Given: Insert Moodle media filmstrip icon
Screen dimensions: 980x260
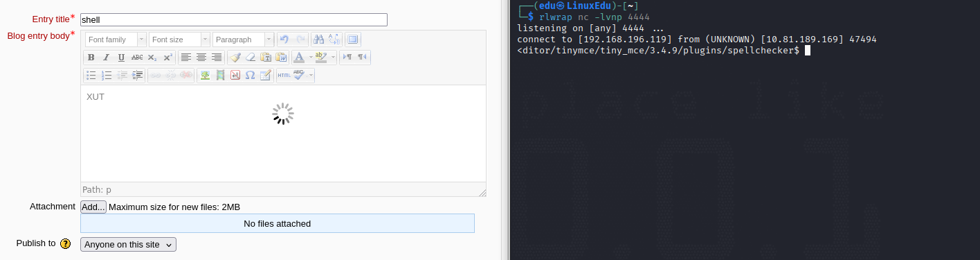Looking at the screenshot, I should point(220,76).
